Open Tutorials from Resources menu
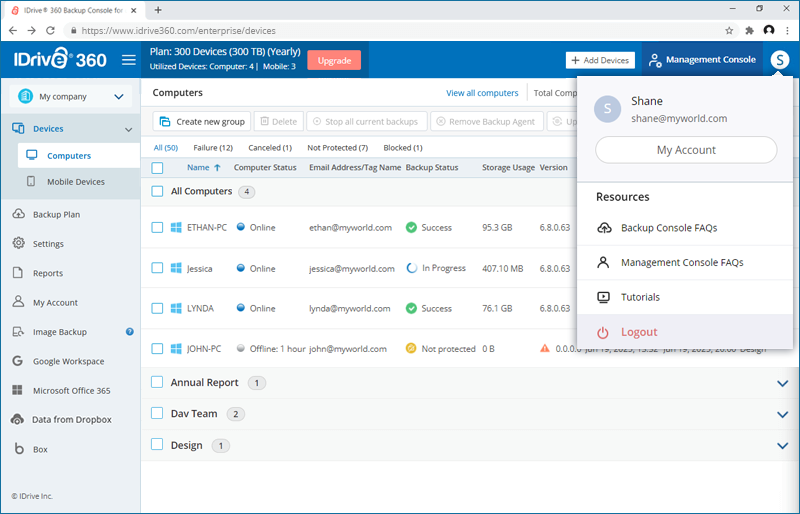The width and height of the screenshot is (800, 514). tap(685, 297)
